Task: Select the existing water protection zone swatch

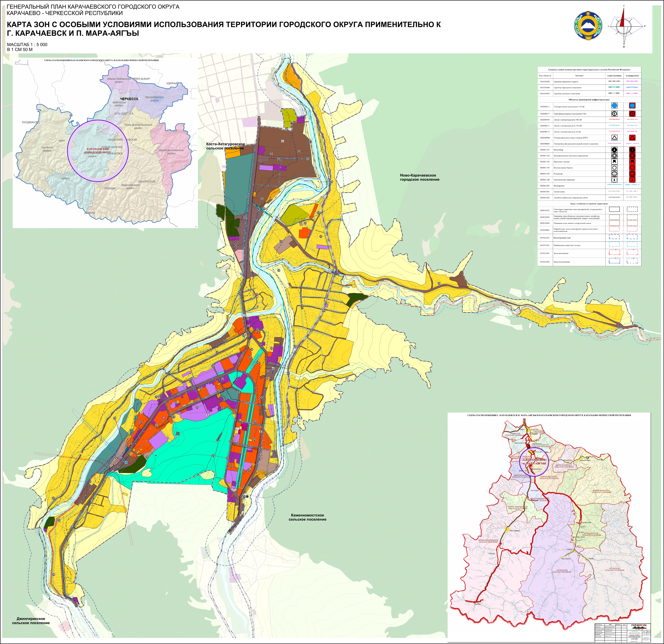Action: coord(615,236)
